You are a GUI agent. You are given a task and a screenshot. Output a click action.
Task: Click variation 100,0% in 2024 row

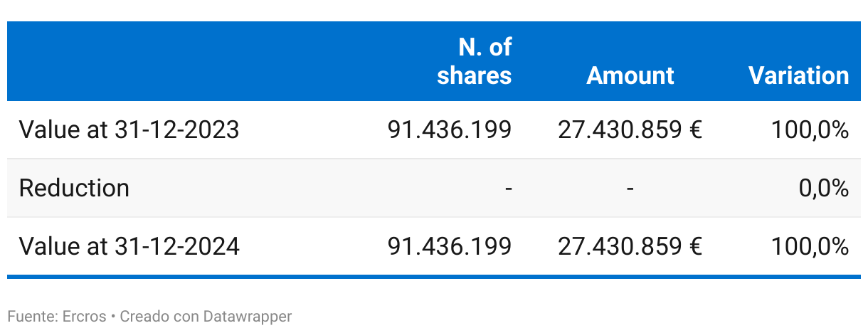(x=810, y=246)
